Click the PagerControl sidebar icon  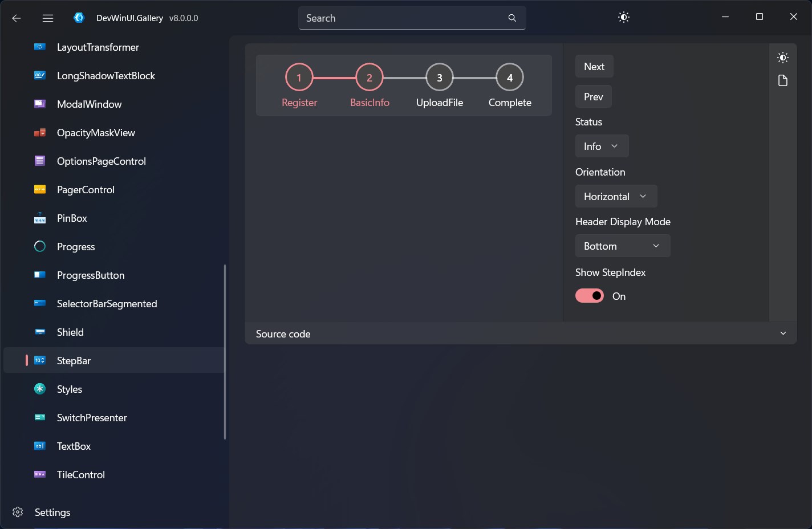pos(40,189)
